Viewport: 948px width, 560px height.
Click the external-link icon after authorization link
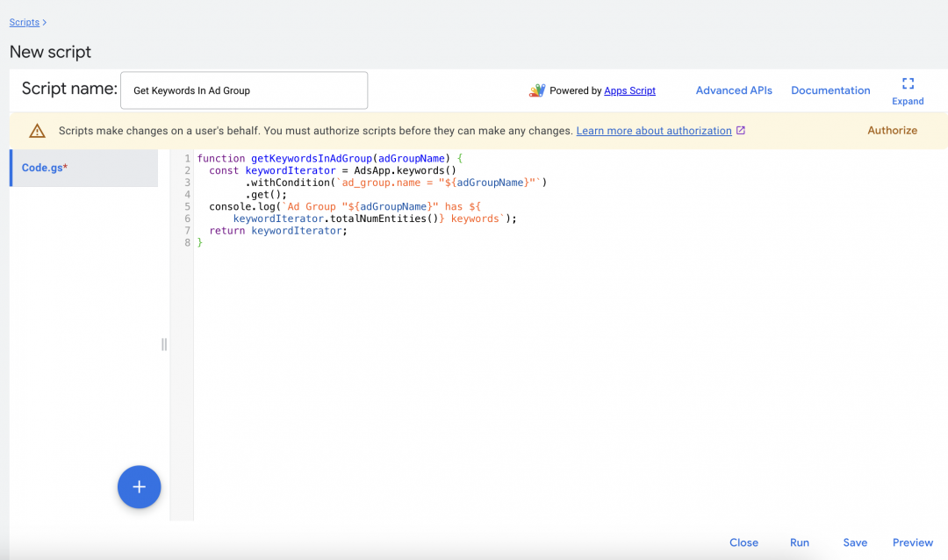tap(741, 130)
